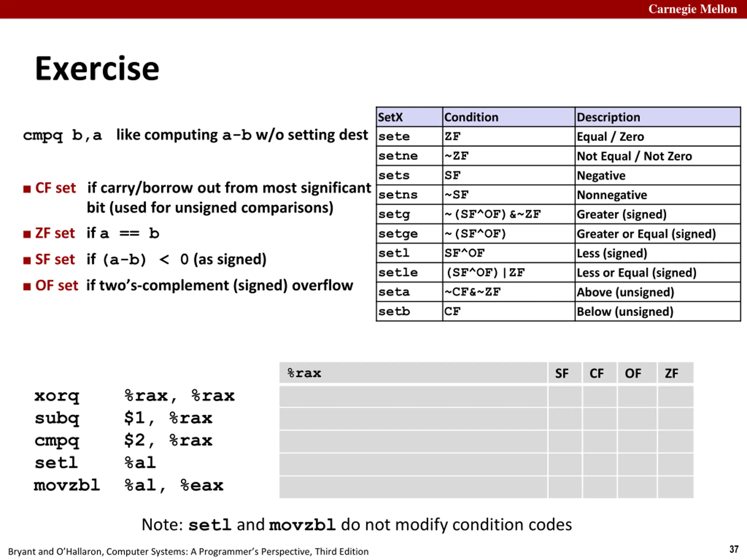
Task: Click the 'setge' table cell
Action: point(409,234)
